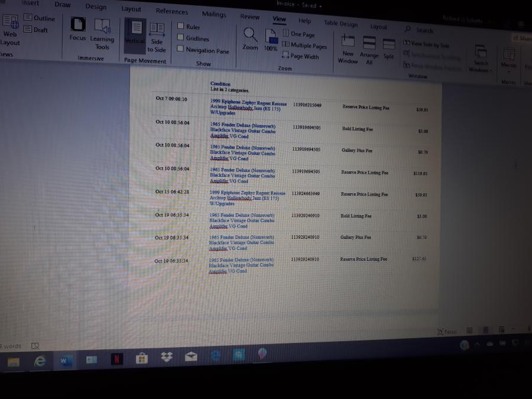Switch to Print Layout in status bar
Screen dimensions: 532x399
coord(485,330)
